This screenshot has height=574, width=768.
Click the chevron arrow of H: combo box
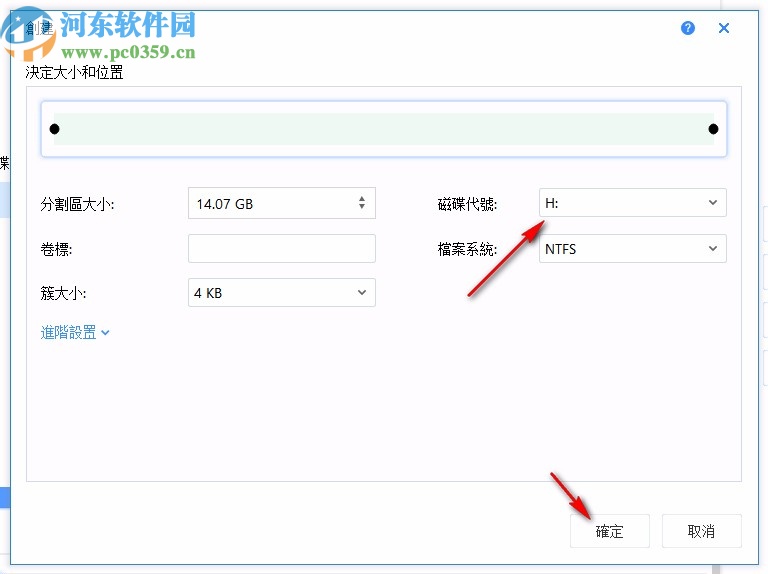[713, 203]
